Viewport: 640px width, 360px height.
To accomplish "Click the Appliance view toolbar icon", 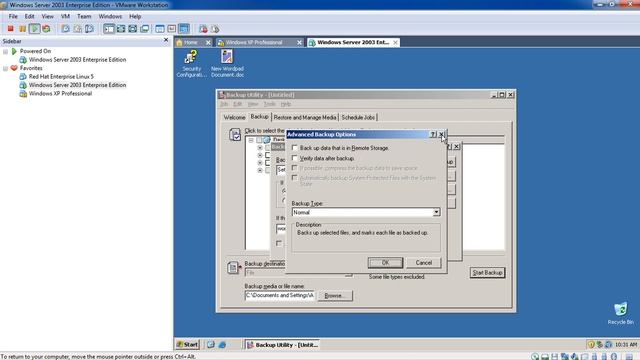I will [172, 29].
